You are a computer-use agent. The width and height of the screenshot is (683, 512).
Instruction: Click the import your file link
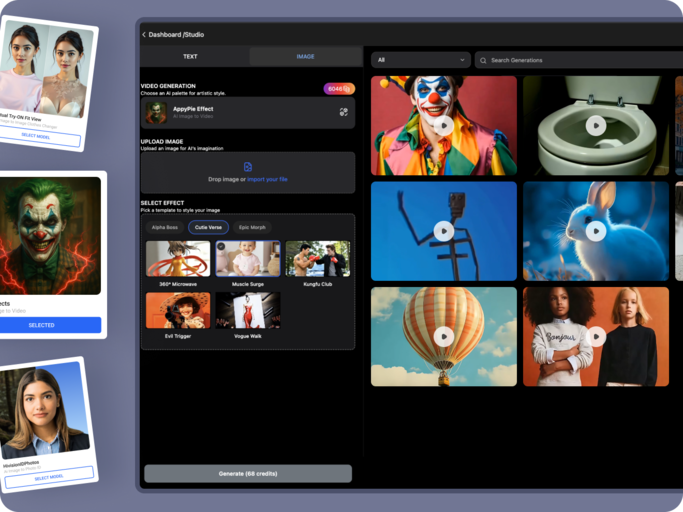point(268,179)
